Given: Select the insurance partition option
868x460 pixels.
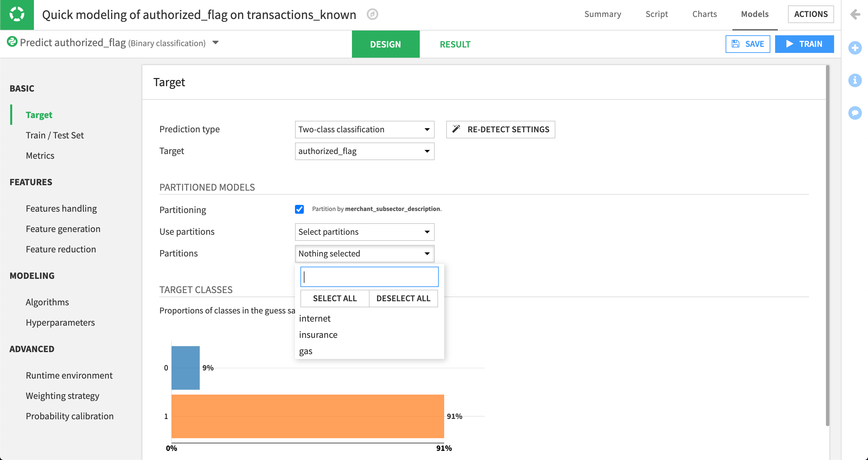Looking at the screenshot, I should (318, 335).
